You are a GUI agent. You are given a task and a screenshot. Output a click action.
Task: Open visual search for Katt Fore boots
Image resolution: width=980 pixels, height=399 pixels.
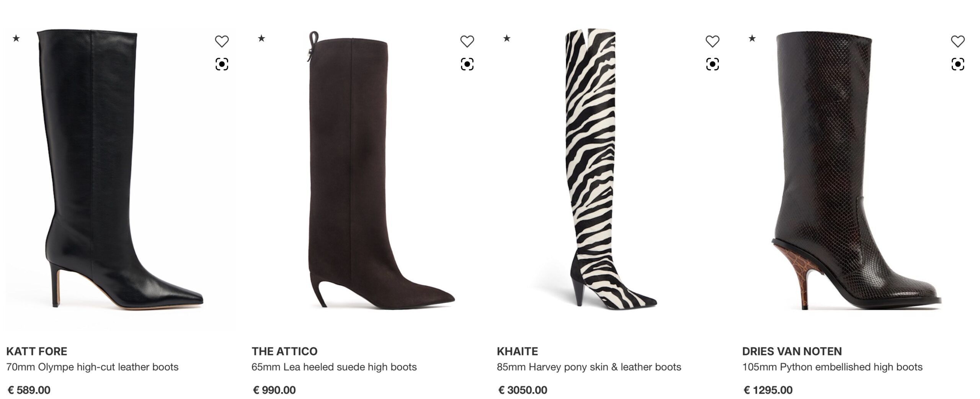tap(222, 64)
